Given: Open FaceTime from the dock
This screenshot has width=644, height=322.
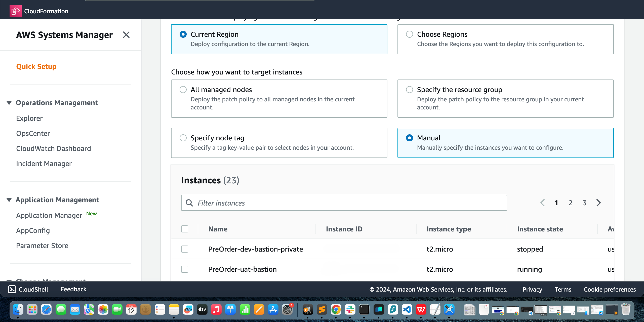Looking at the screenshot, I should (x=117, y=309).
